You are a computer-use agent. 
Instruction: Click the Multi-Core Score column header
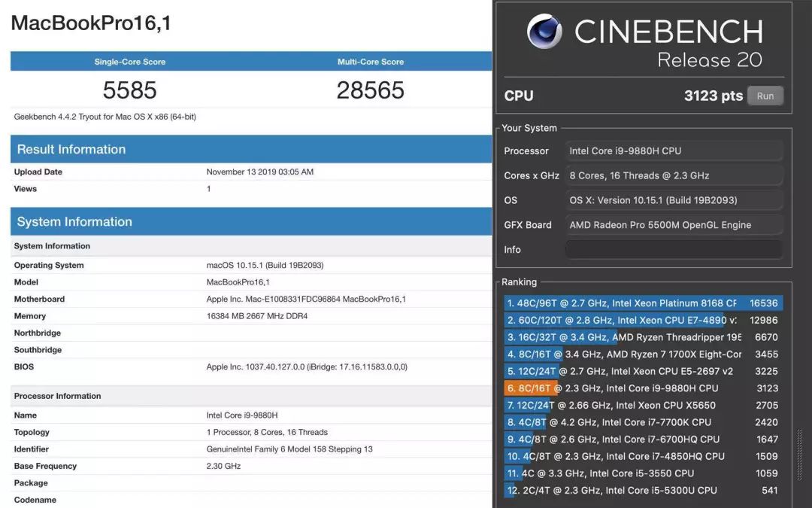tap(370, 62)
